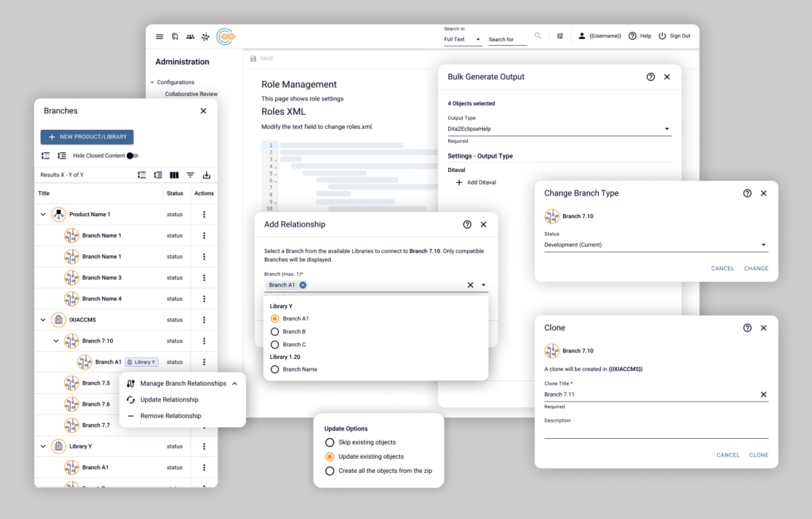Open the Status dropdown in Change Branch Type

click(x=656, y=245)
